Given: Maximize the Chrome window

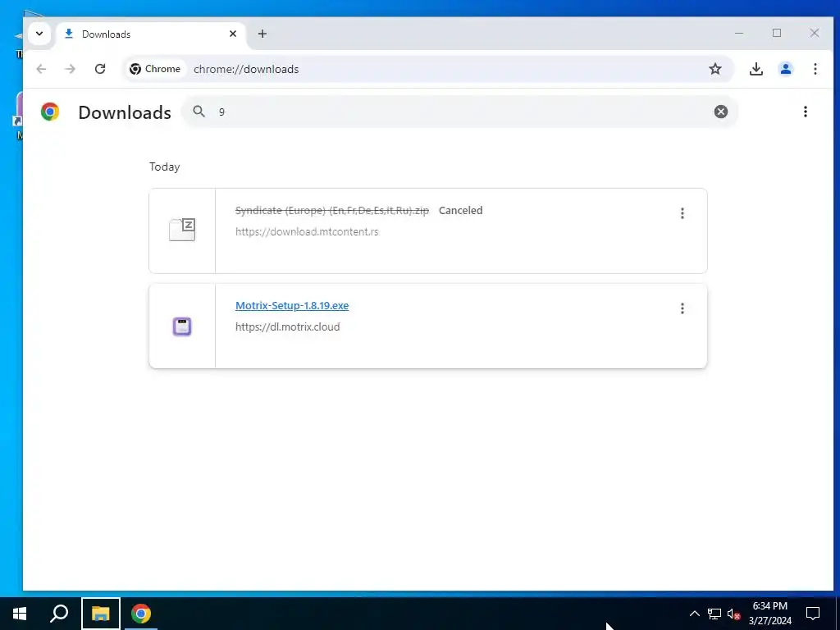Looking at the screenshot, I should [x=777, y=33].
